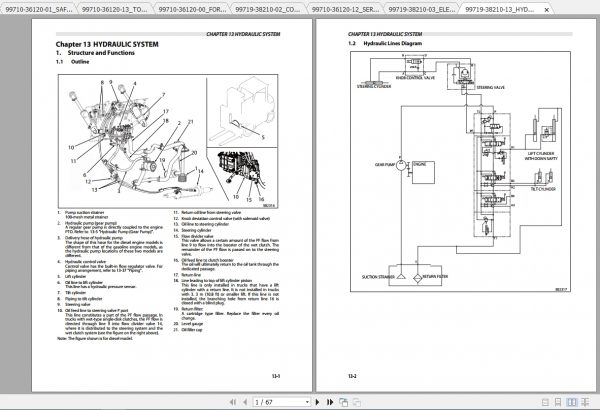Click the KNOB CONTROL VALVE label
The height and width of the screenshot is (410, 600).
click(x=415, y=78)
